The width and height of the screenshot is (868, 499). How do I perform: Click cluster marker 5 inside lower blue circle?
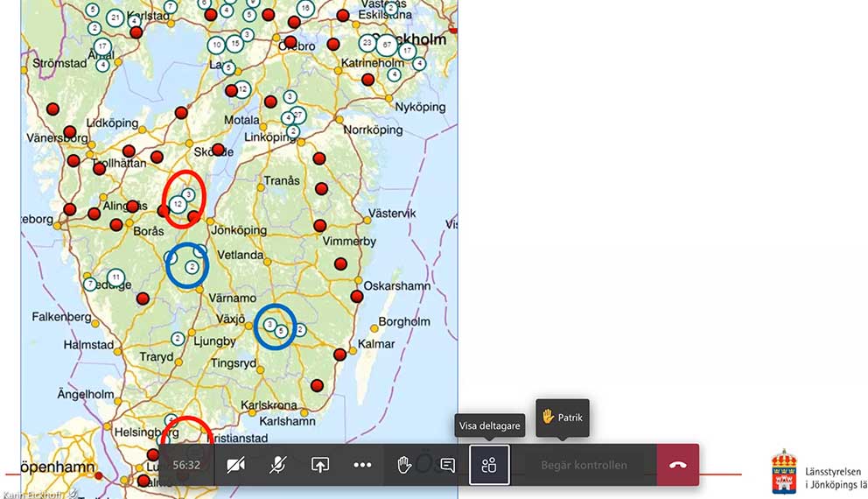[280, 332]
